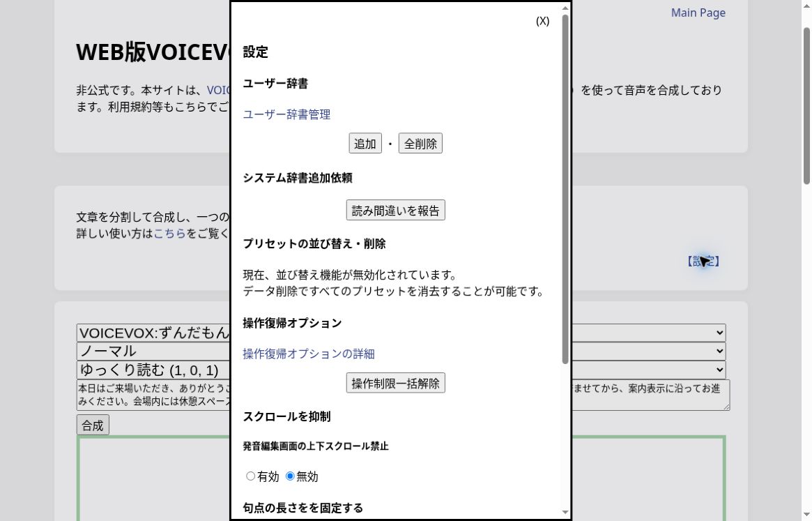Click the 合成 button
Viewport: 812px width, 521px height.
click(x=93, y=425)
